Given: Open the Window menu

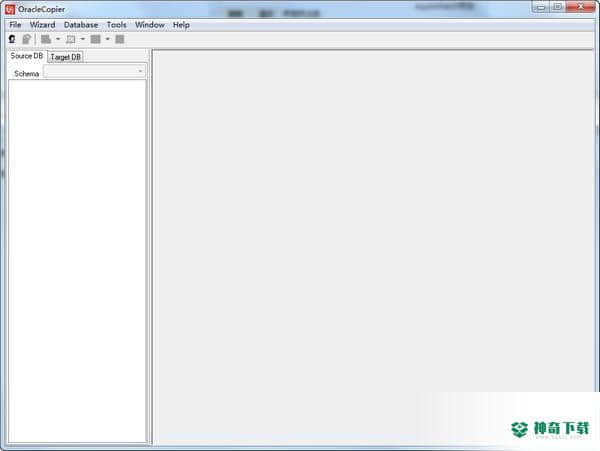Looking at the screenshot, I should point(150,25).
